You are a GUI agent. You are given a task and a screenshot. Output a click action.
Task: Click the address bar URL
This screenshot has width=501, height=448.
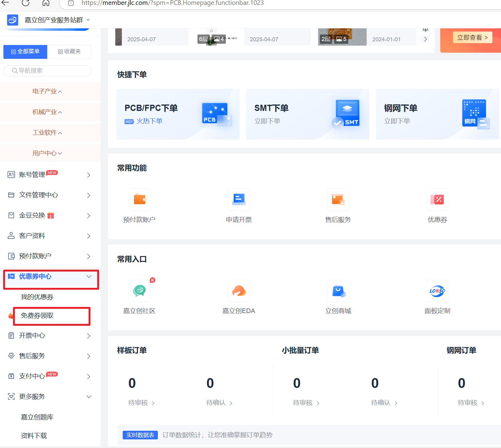pos(173,3)
